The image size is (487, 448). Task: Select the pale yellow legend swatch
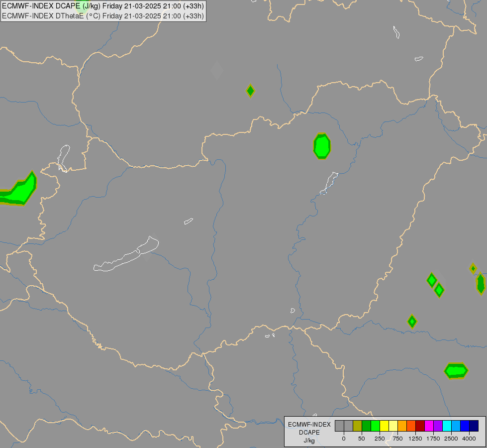click(393, 426)
